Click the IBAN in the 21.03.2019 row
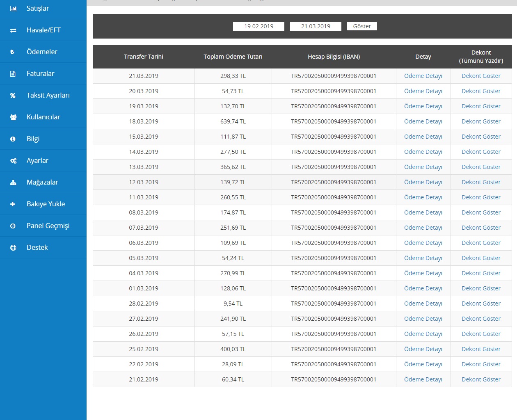The image size is (517, 420). click(x=334, y=76)
